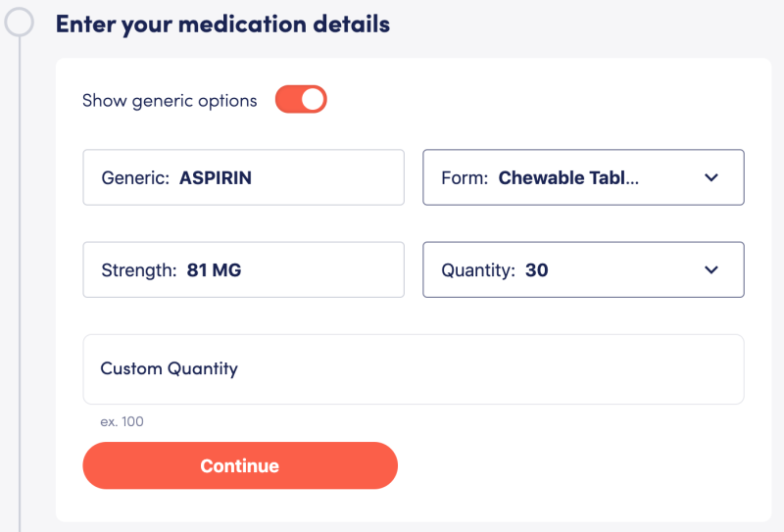Click the quantity value 30

536,269
